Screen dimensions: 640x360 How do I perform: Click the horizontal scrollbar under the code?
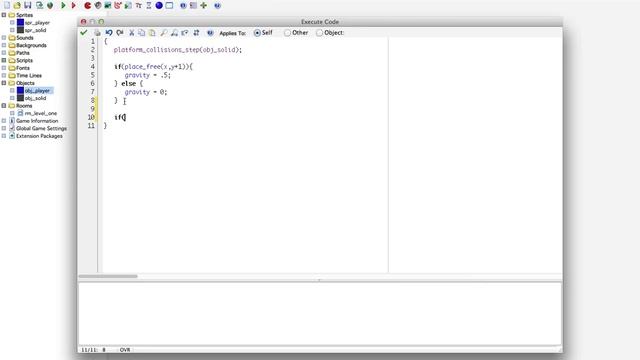click(x=108, y=276)
